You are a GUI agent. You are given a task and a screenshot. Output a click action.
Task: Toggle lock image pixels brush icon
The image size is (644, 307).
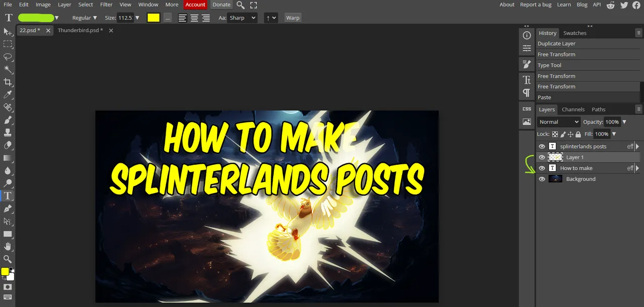[x=563, y=134]
